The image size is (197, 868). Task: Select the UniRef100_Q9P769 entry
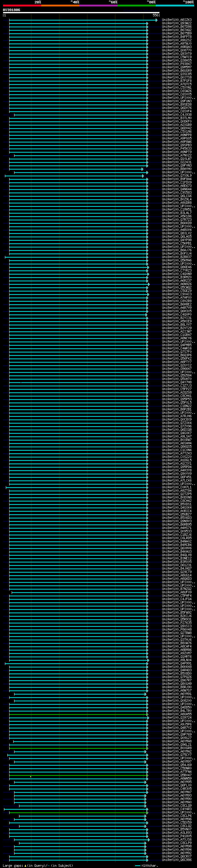click(177, 734)
